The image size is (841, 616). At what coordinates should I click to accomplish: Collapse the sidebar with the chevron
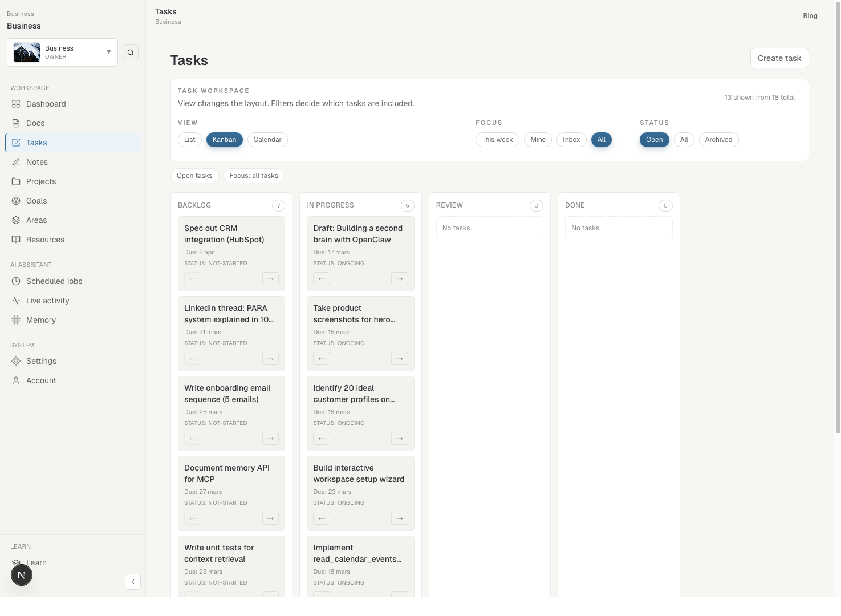point(133,582)
